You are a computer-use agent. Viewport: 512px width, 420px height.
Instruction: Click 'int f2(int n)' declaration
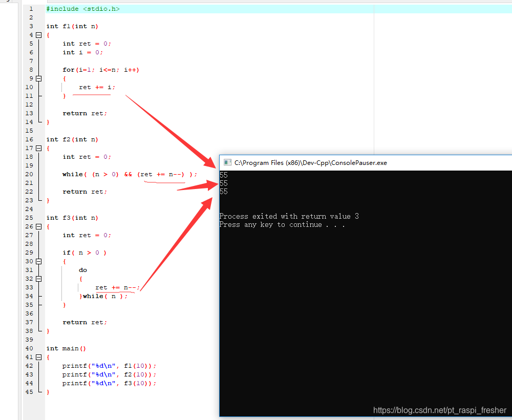point(72,139)
